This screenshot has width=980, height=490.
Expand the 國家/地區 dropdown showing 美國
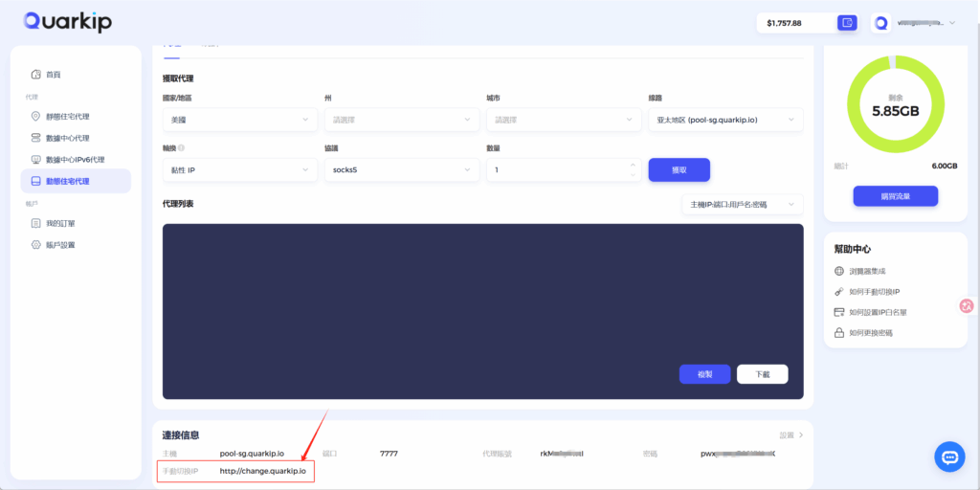click(x=239, y=120)
